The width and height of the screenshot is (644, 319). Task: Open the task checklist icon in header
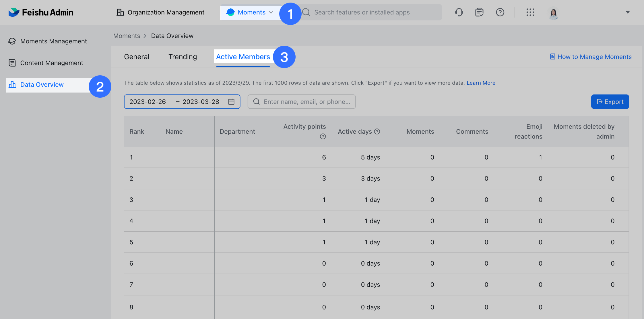click(x=479, y=12)
